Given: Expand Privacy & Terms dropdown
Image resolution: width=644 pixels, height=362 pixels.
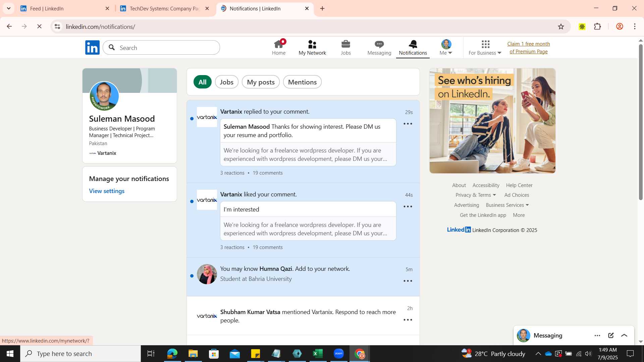Looking at the screenshot, I should pos(494,195).
